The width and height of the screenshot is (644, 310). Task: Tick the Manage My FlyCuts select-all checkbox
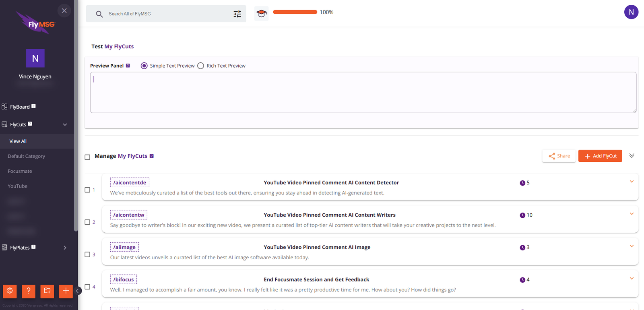click(x=87, y=157)
